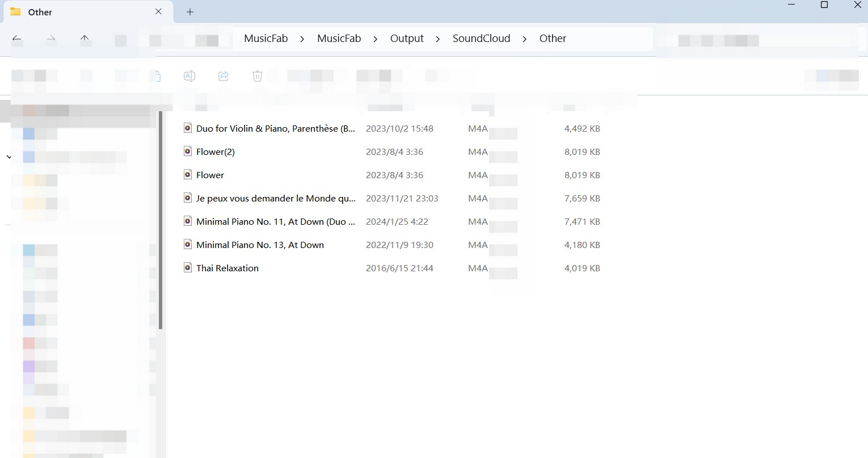
Task: Click the Rename toolbar icon
Action: click(x=189, y=76)
